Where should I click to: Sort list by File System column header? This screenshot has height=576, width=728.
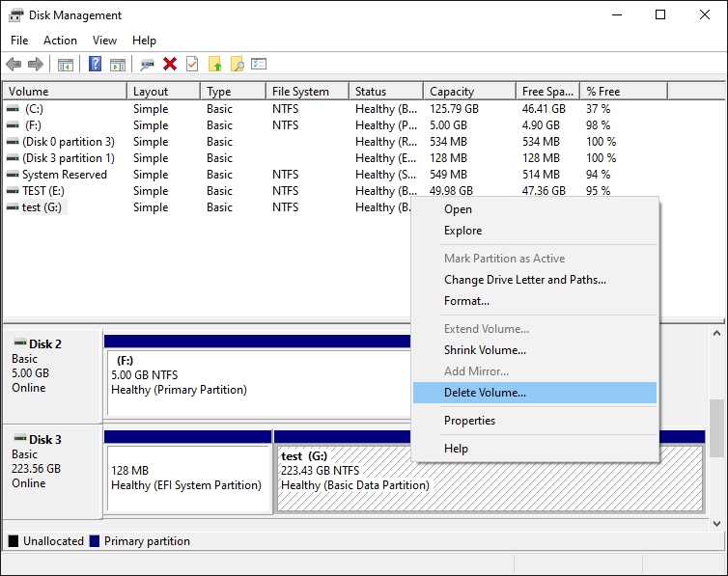(300, 92)
